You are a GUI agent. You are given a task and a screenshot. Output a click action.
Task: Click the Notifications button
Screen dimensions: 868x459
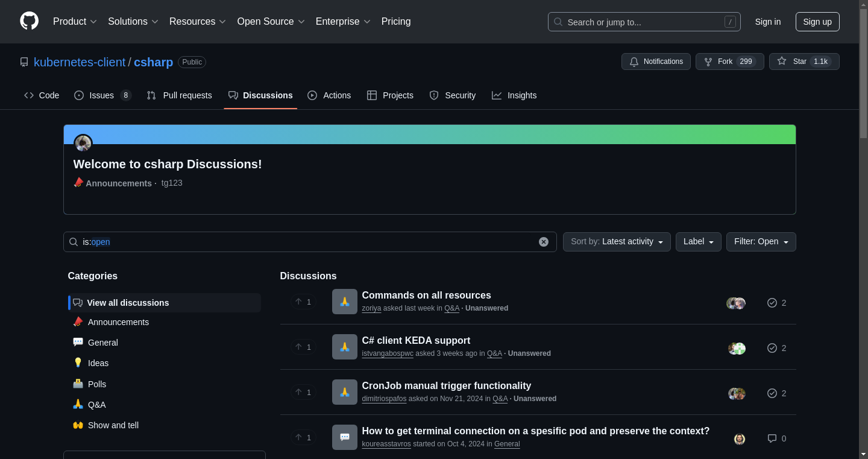pyautogui.click(x=656, y=62)
